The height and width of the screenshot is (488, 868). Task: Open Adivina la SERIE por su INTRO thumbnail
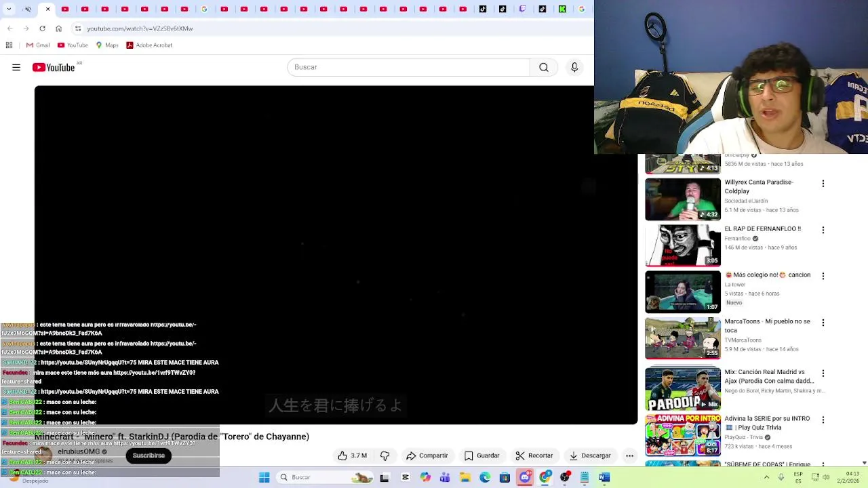[x=683, y=435]
